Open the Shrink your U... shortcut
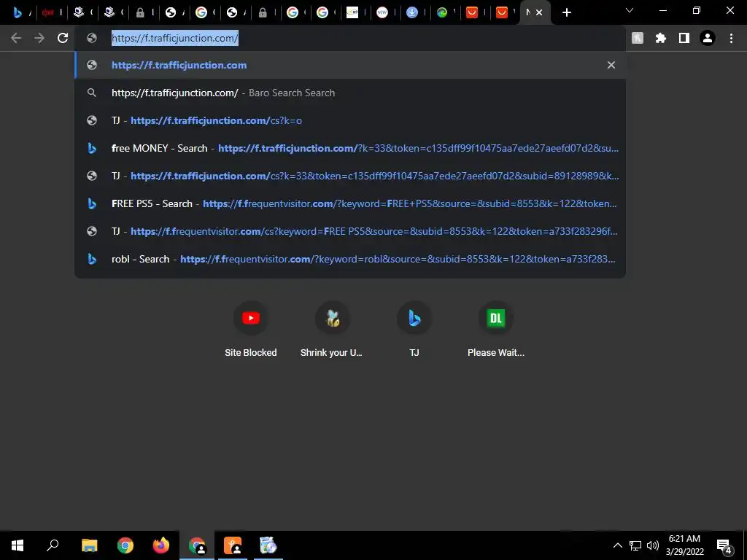Image resolution: width=747 pixels, height=560 pixels. click(x=332, y=330)
